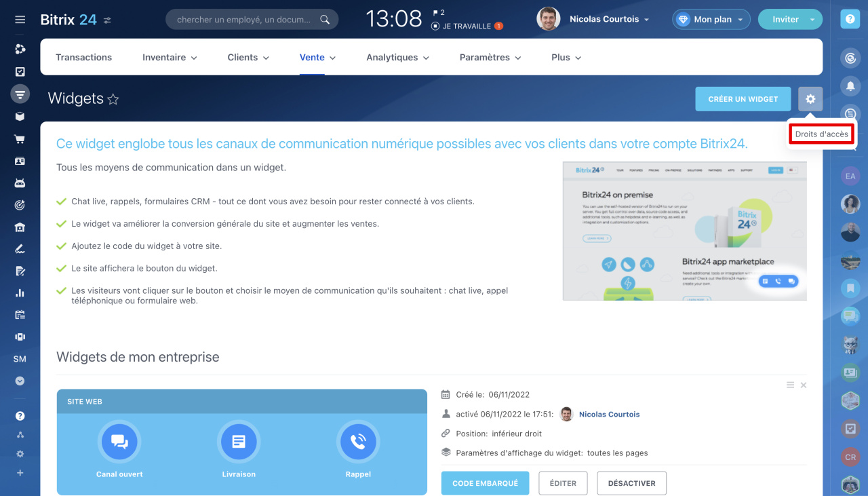868x496 pixels.
Task: Open the cat avatar chat in right panel
Action: coord(850,345)
